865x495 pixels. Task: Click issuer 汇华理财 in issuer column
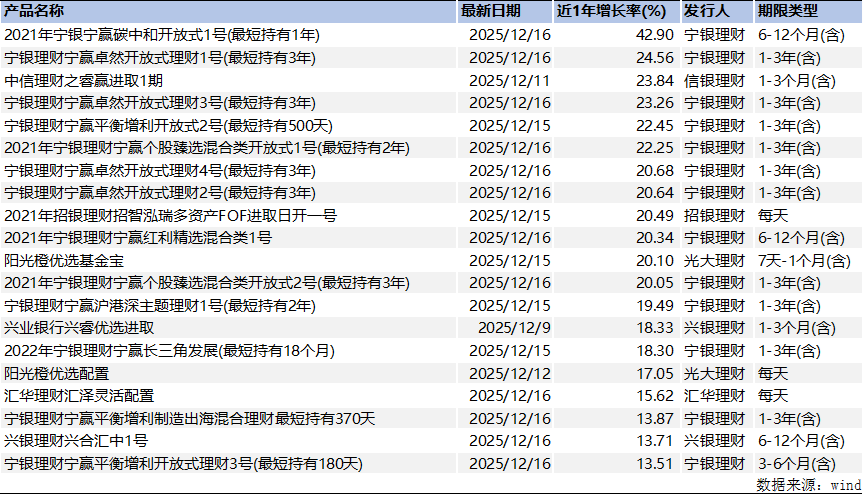[714, 396]
